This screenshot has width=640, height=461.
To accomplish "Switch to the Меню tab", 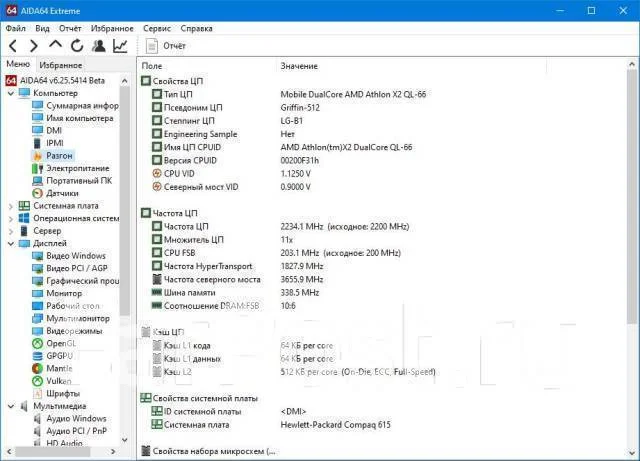I will tap(18, 64).
